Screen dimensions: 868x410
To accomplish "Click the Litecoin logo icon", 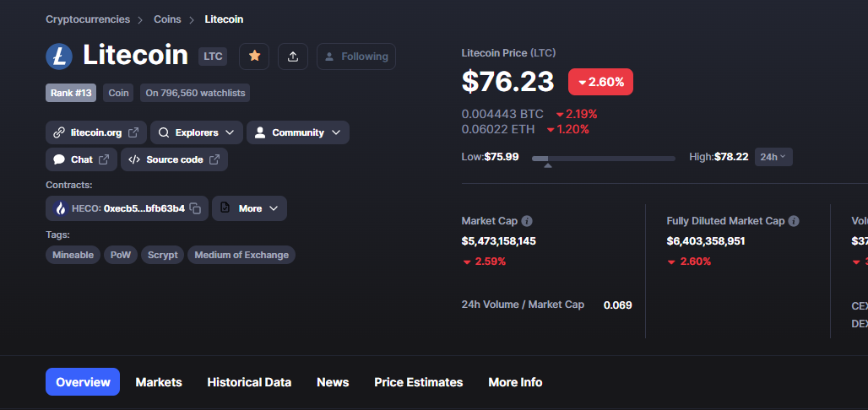I will click(59, 57).
